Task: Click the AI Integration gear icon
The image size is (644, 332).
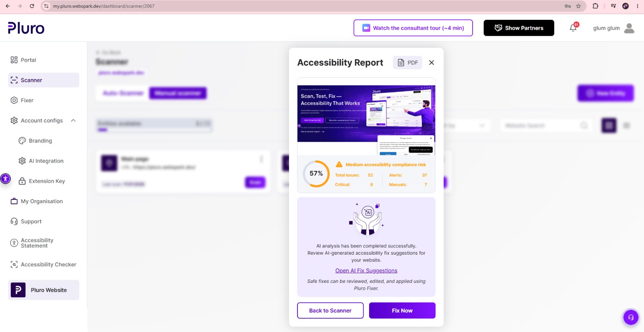Action: (22, 161)
